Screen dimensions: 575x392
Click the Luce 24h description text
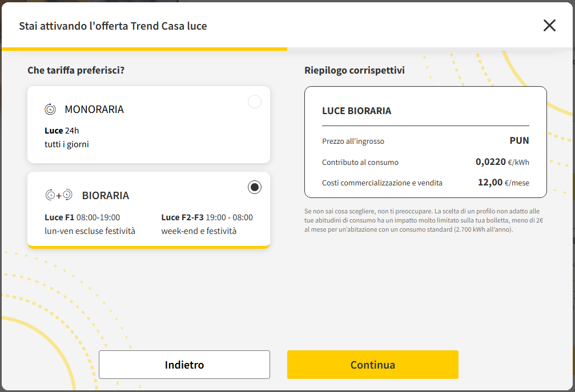[x=62, y=131]
